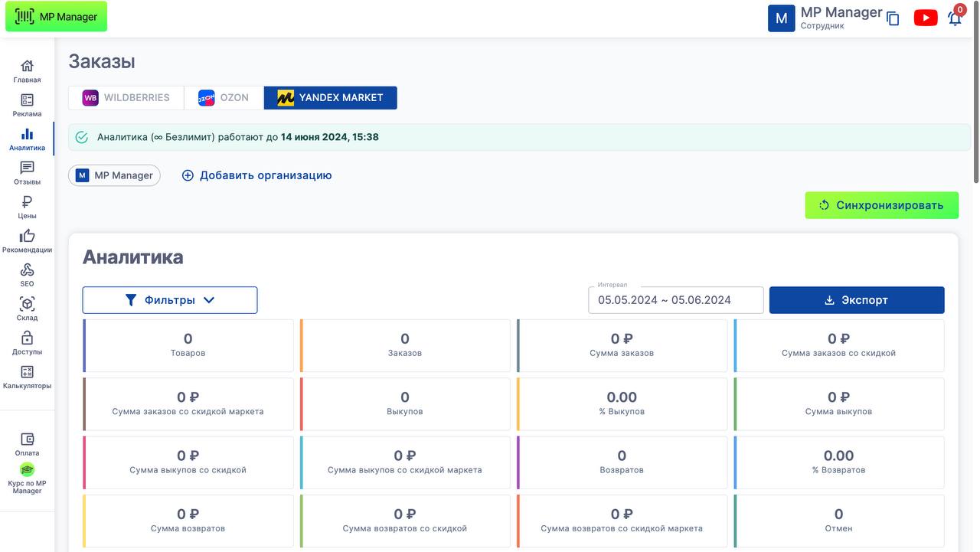Click the copy icon next to MP Manager
This screenshot has width=980, height=552.
click(x=893, y=19)
